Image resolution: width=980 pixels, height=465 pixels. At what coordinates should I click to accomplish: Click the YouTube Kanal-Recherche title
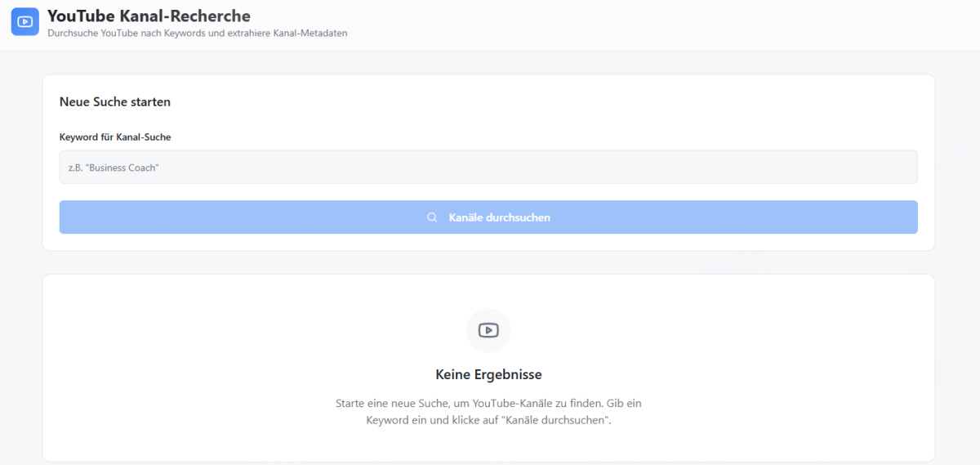pos(149,16)
